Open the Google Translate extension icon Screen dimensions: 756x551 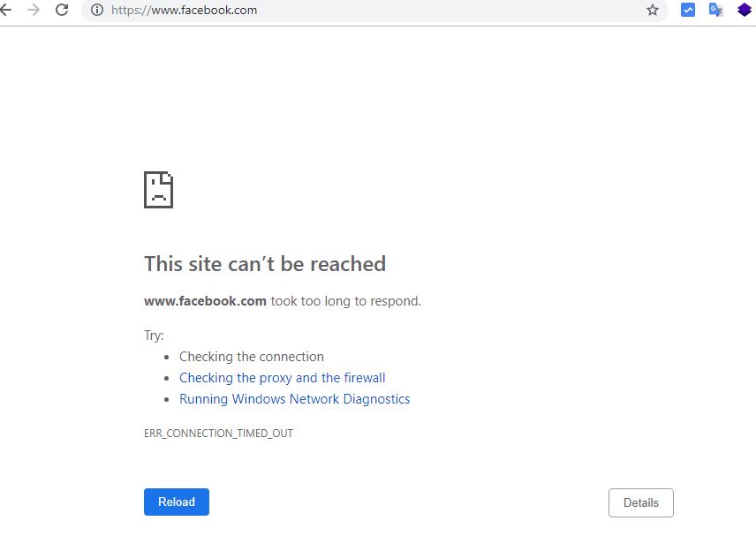pyautogui.click(x=715, y=10)
